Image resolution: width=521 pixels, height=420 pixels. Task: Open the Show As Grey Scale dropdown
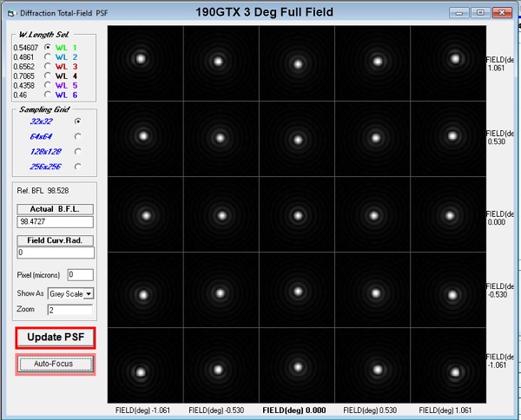coord(89,294)
